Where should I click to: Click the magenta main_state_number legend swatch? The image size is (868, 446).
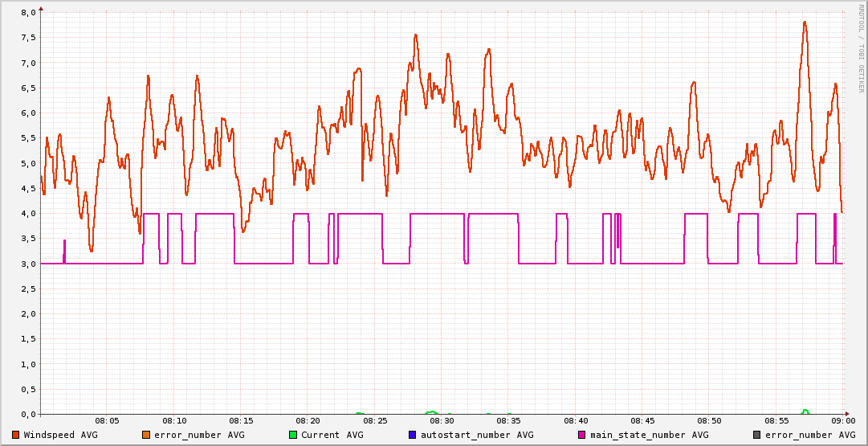point(582,435)
